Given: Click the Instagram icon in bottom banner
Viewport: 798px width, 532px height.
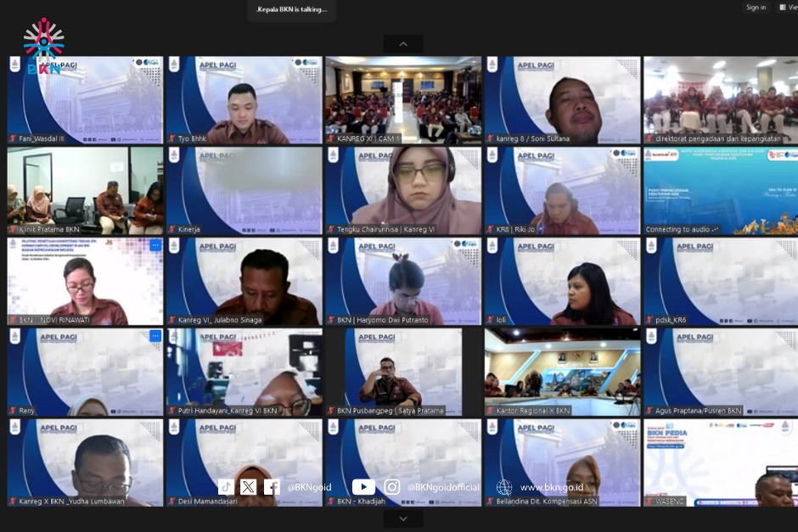Looking at the screenshot, I should 391,487.
